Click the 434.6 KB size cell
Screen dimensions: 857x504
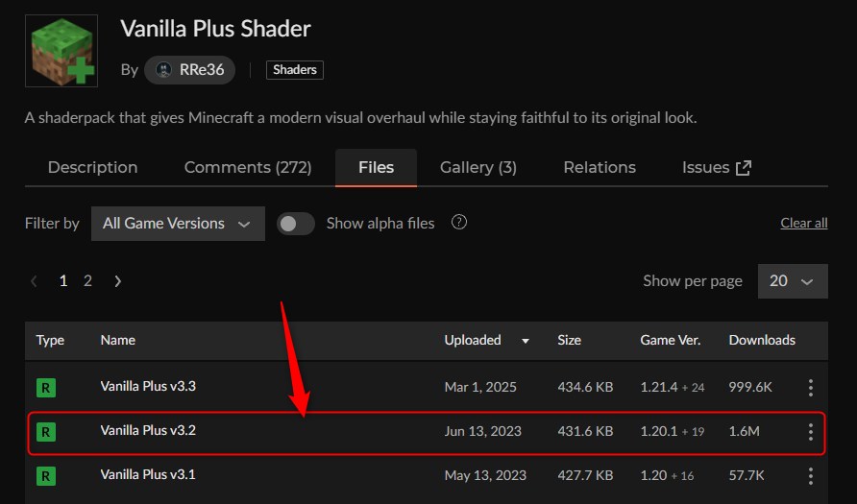point(585,387)
